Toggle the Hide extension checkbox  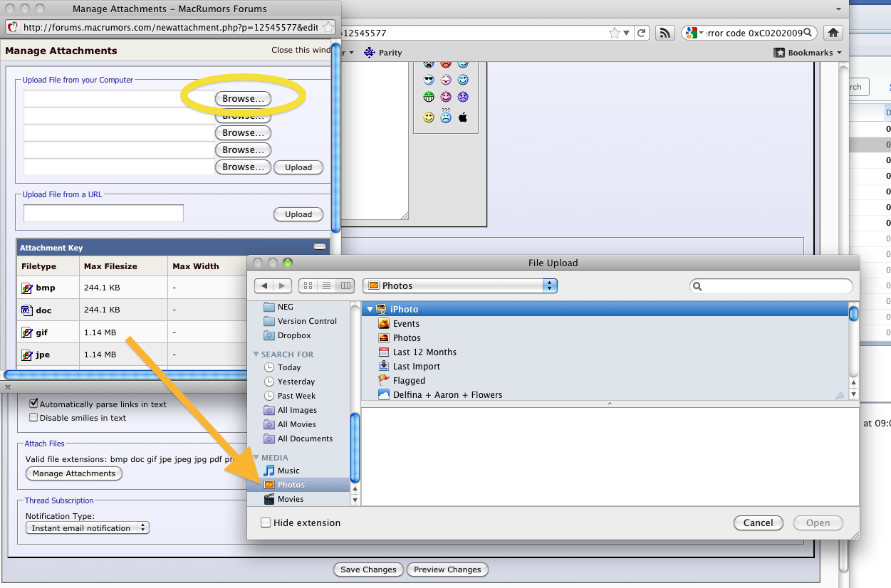tap(266, 523)
